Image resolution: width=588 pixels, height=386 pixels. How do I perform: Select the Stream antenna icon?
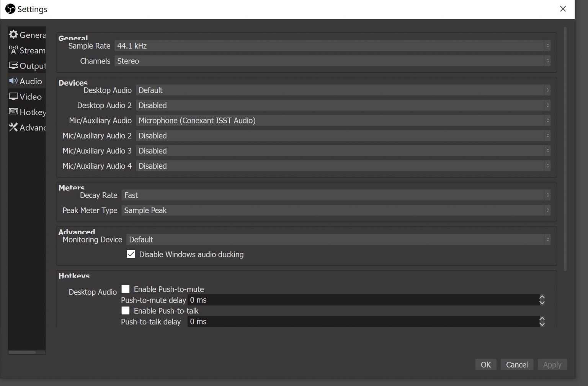pyautogui.click(x=13, y=50)
